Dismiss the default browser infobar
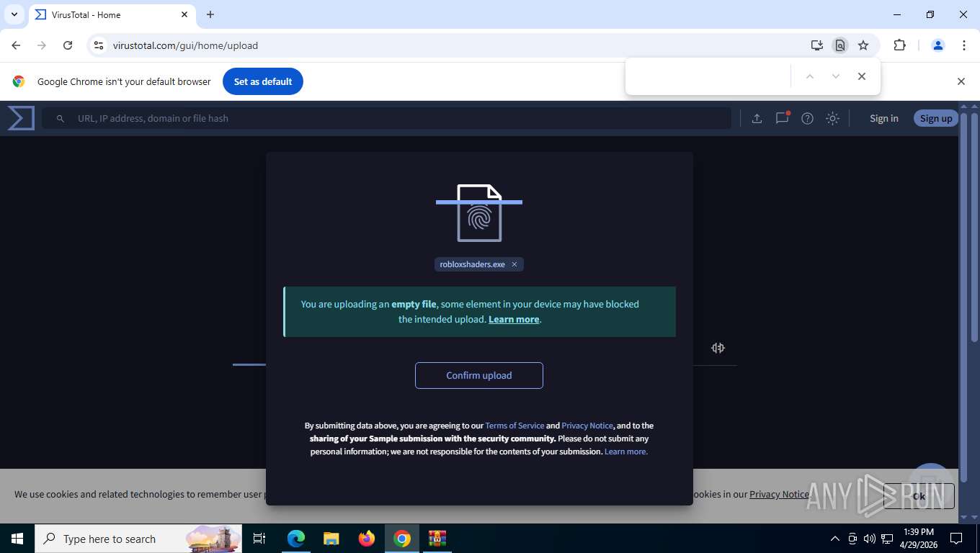The height and width of the screenshot is (553, 980). click(961, 81)
